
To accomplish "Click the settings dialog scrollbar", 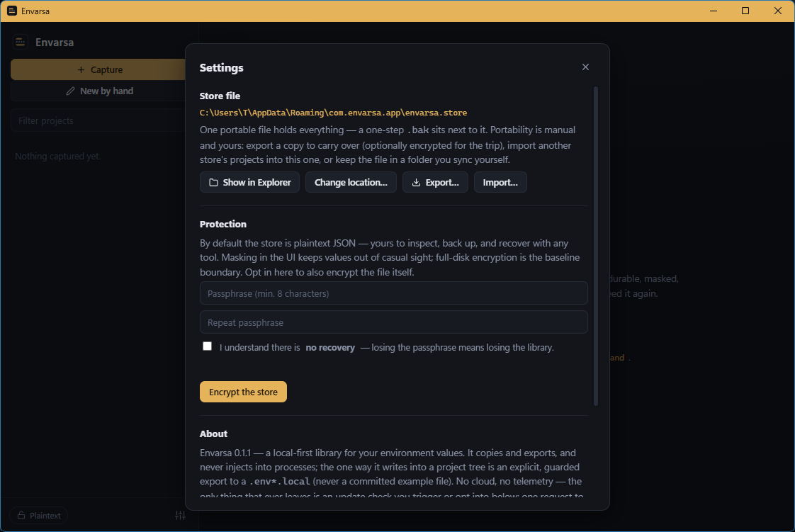I will (x=596, y=247).
